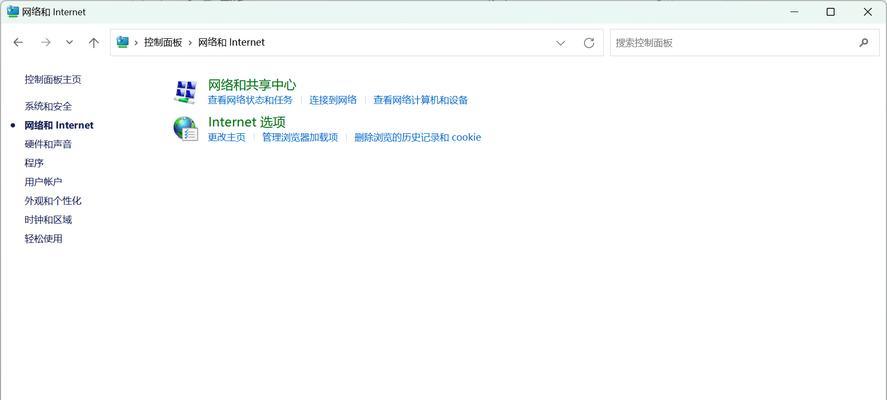
Task: Open 控制面板主页 in the sidebar
Action: pos(53,80)
